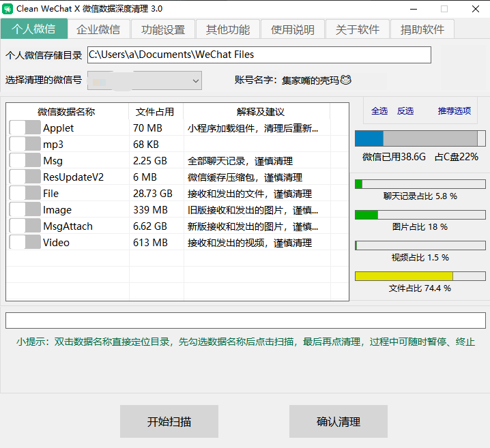Click the 确认清理 button
The height and width of the screenshot is (448, 490).
point(338,421)
